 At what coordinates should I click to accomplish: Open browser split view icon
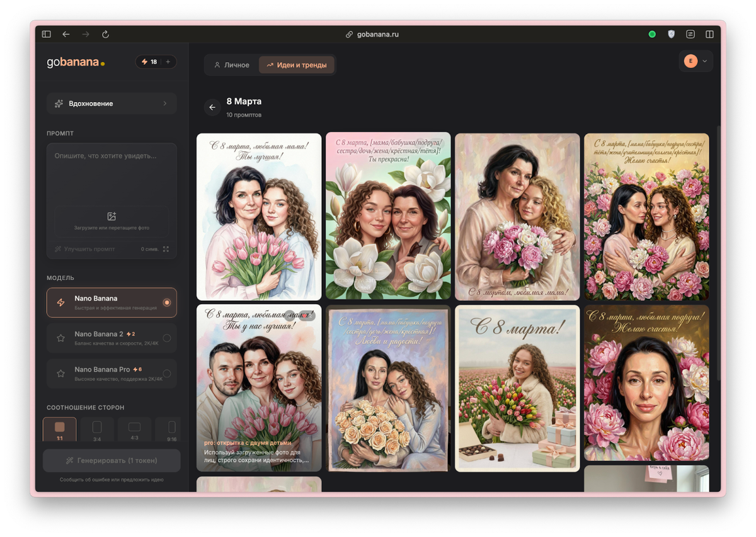coord(709,34)
